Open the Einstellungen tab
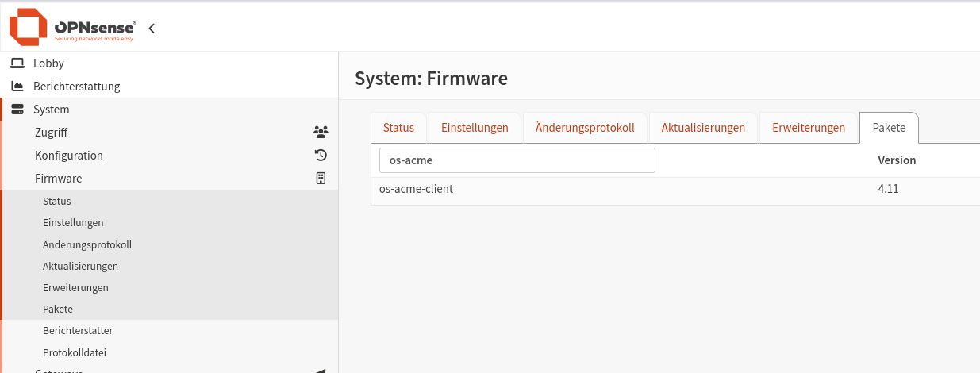The image size is (980, 373). point(475,128)
